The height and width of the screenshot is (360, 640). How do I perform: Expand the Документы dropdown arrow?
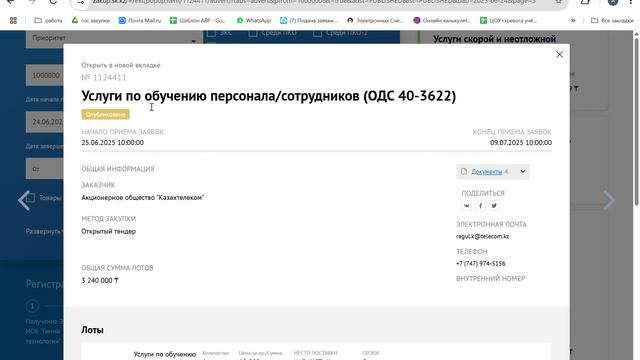click(522, 171)
